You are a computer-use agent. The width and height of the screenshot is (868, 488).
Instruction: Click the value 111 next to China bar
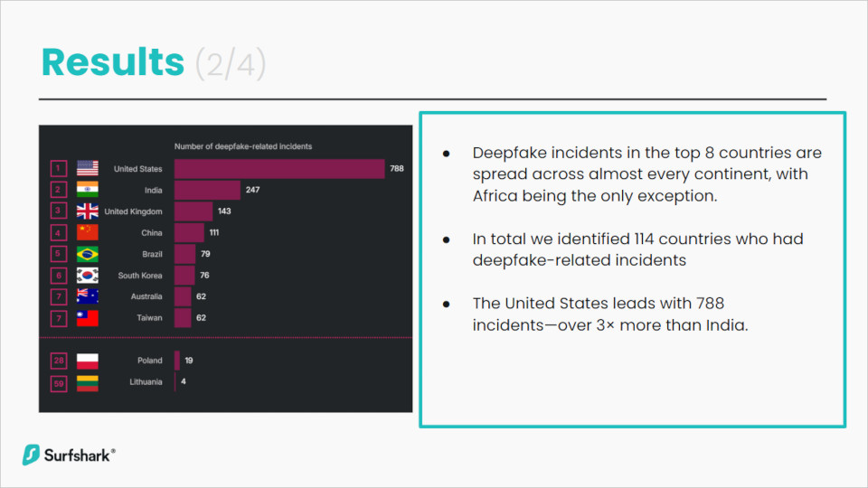click(214, 232)
